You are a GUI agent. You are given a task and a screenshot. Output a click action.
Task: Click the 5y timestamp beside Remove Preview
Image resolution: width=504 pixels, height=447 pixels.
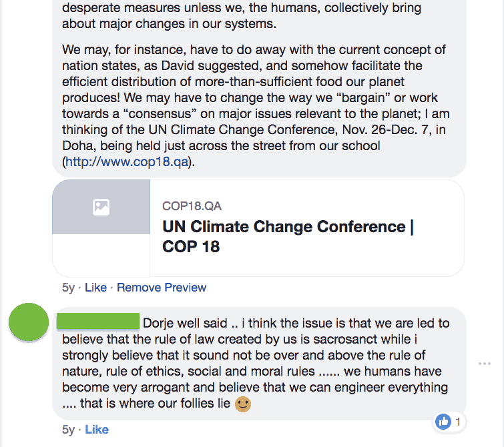pos(68,288)
